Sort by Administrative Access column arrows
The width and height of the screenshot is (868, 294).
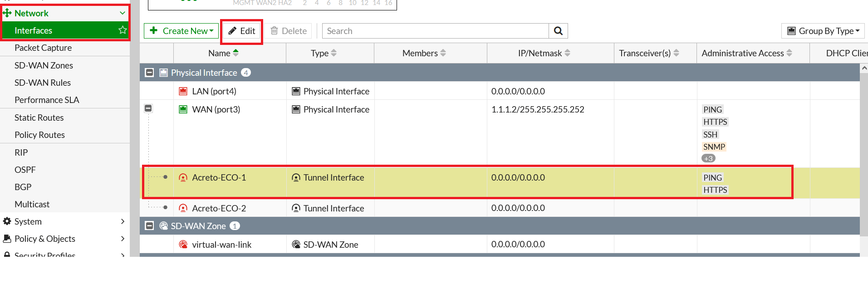pyautogui.click(x=790, y=53)
